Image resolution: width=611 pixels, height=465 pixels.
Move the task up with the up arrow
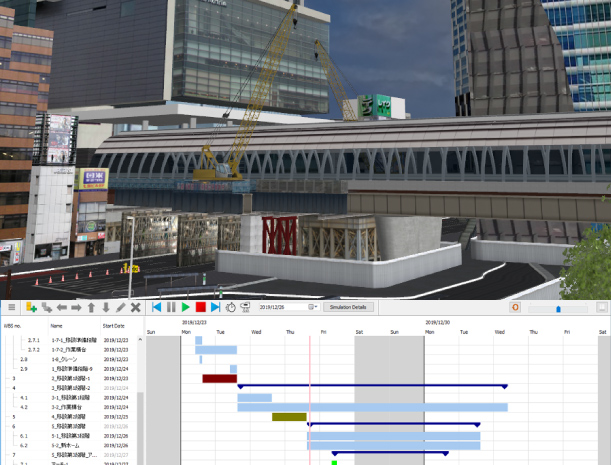click(91, 307)
